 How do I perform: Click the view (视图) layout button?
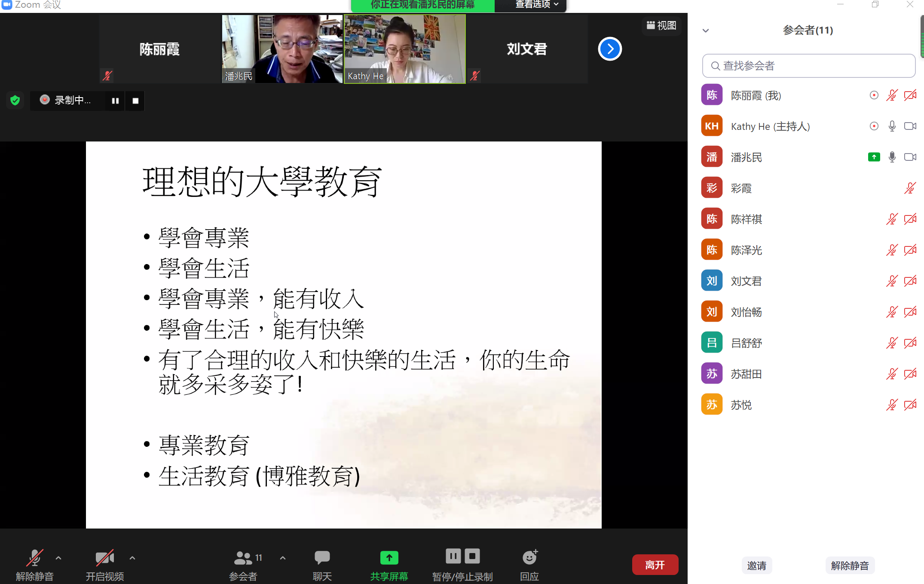click(x=661, y=25)
